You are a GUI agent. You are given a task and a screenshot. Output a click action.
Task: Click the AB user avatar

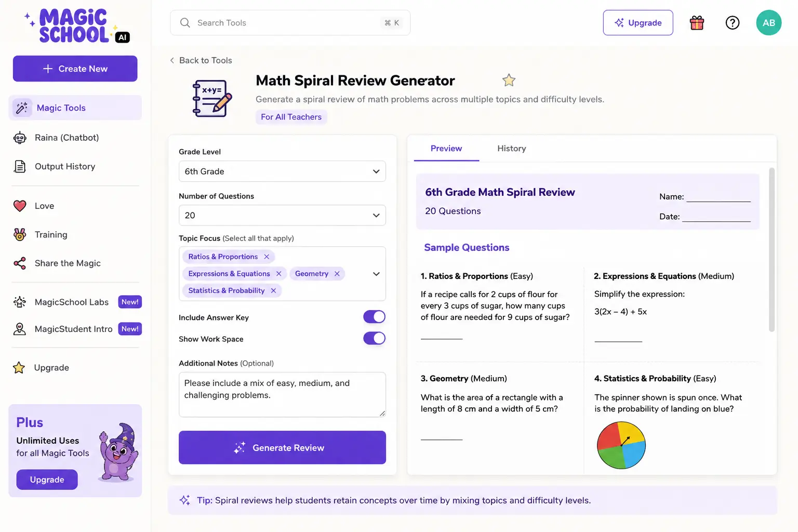click(769, 23)
